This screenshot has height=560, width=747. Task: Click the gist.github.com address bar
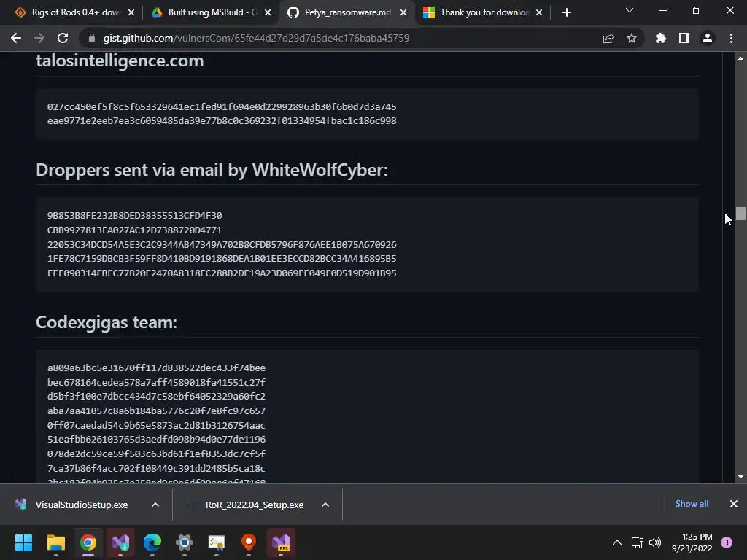click(x=256, y=38)
